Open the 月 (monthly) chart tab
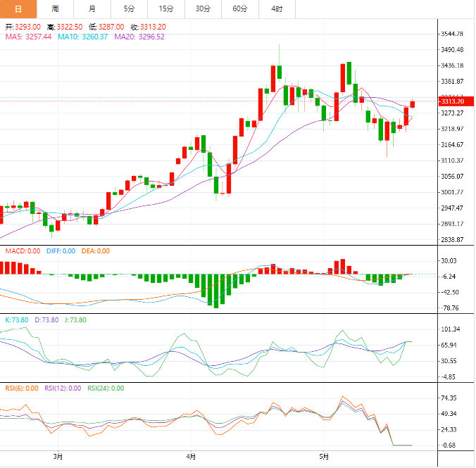Image resolution: width=476 pixels, height=468 pixels. [92, 9]
